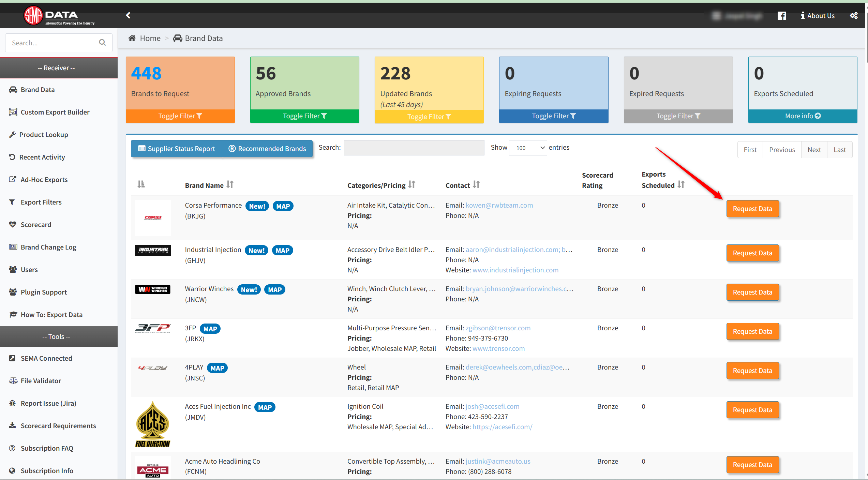
Task: Sort by the Contact column arrows
Action: [476, 185]
